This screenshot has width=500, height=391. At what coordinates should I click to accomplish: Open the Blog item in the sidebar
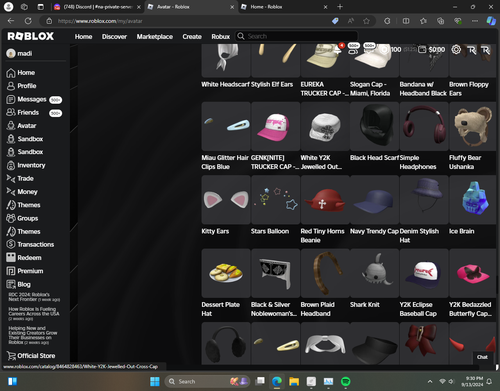[18, 284]
